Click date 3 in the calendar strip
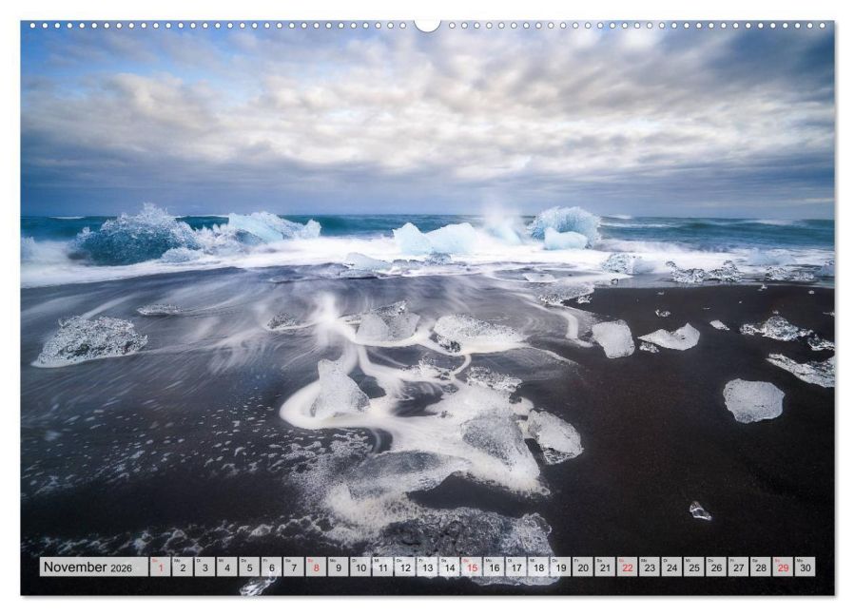Viewport: 855px width, 616px height. click(204, 568)
